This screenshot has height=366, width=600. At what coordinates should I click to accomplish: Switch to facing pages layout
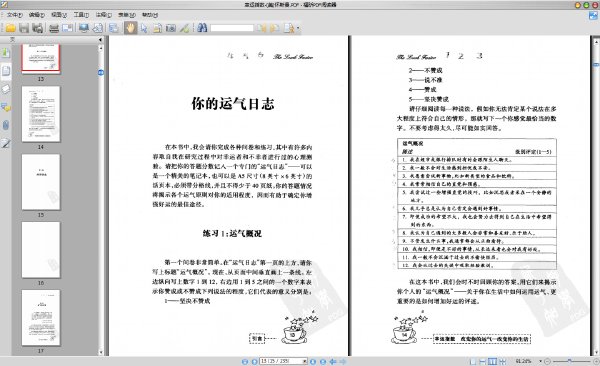[x=492, y=361]
